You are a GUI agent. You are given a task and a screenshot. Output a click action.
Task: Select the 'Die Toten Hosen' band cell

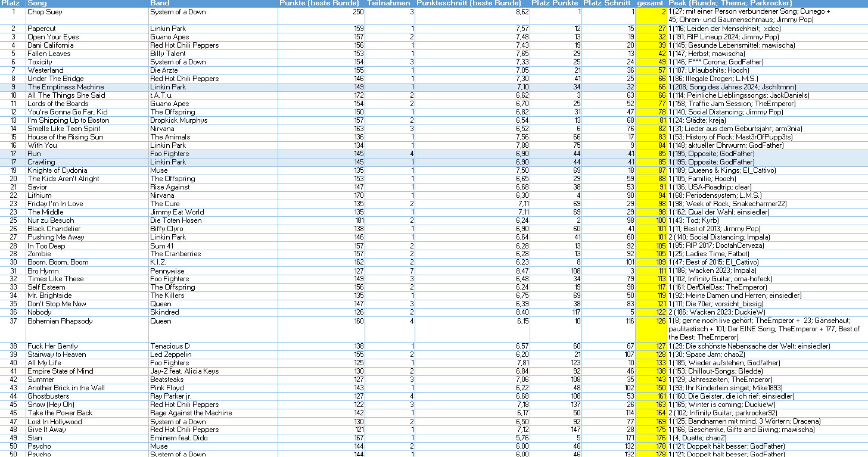pos(213,220)
